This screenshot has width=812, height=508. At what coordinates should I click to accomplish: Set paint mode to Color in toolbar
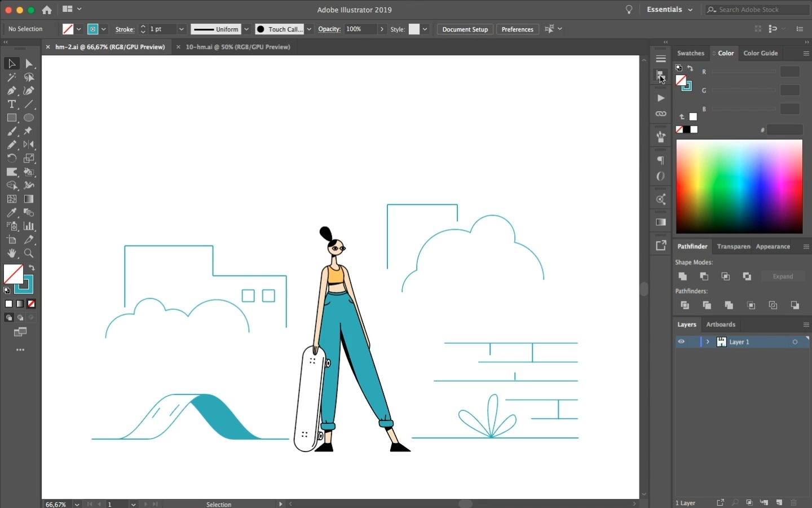click(8, 304)
